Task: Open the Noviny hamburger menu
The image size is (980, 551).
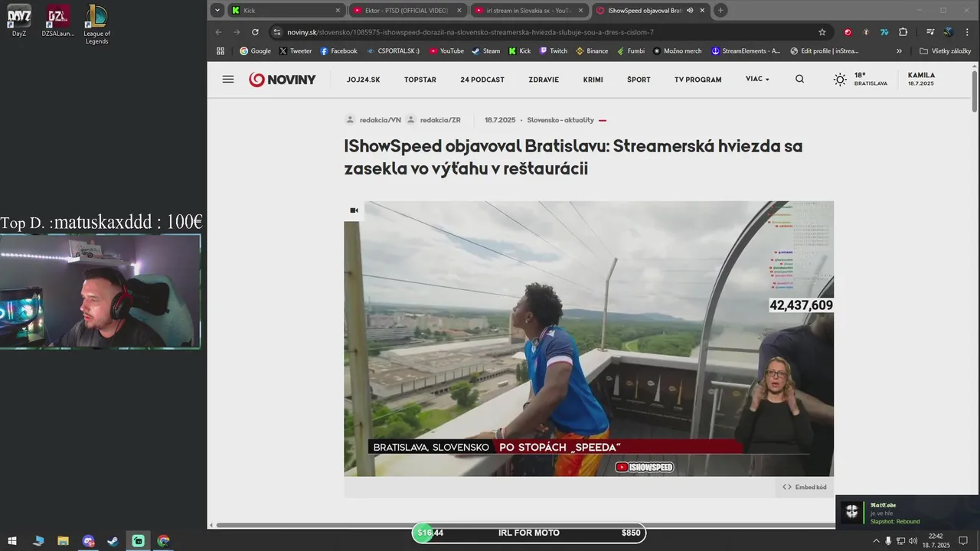Action: point(228,79)
